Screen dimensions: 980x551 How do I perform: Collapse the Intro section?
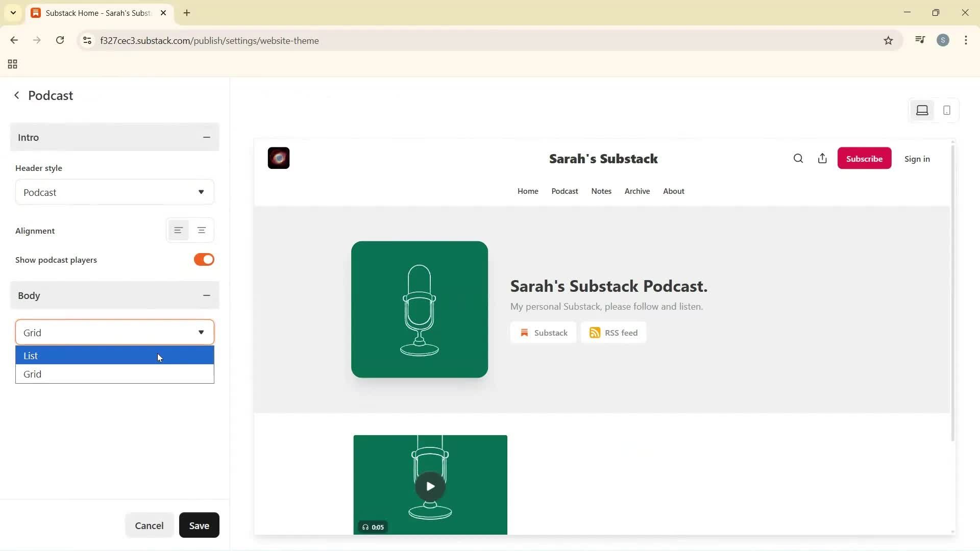pyautogui.click(x=206, y=137)
